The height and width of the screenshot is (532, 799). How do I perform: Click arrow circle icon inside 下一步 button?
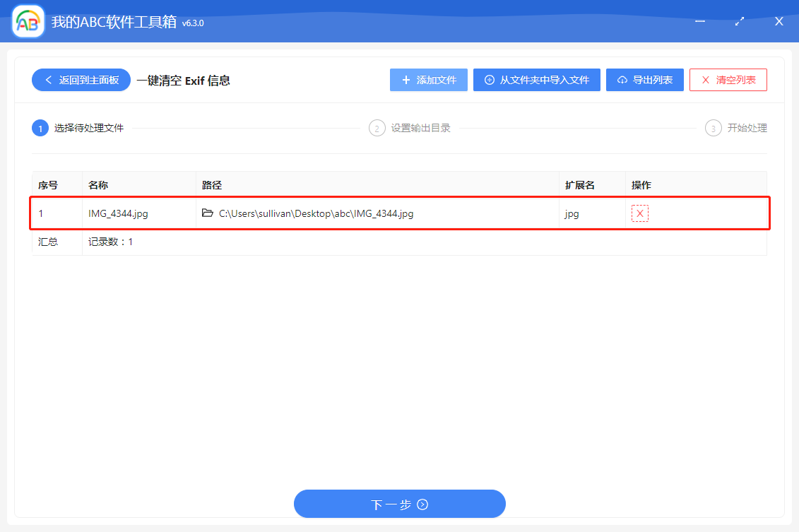(x=422, y=504)
